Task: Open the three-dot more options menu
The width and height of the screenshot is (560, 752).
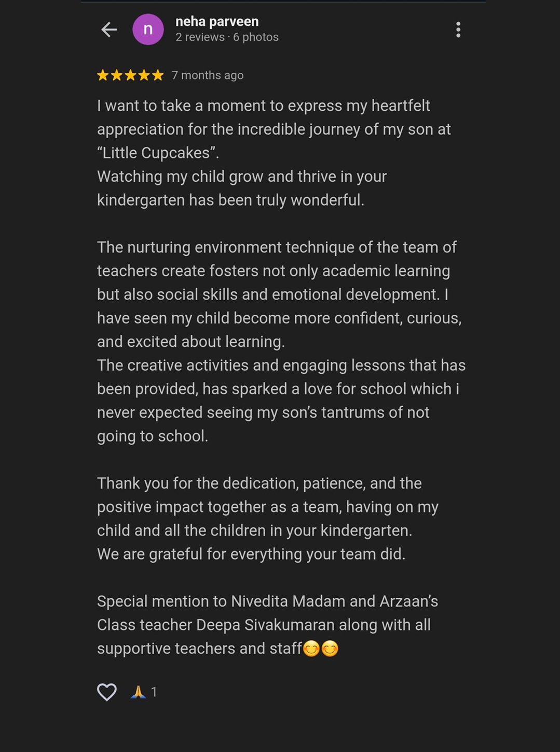Action: click(x=458, y=30)
